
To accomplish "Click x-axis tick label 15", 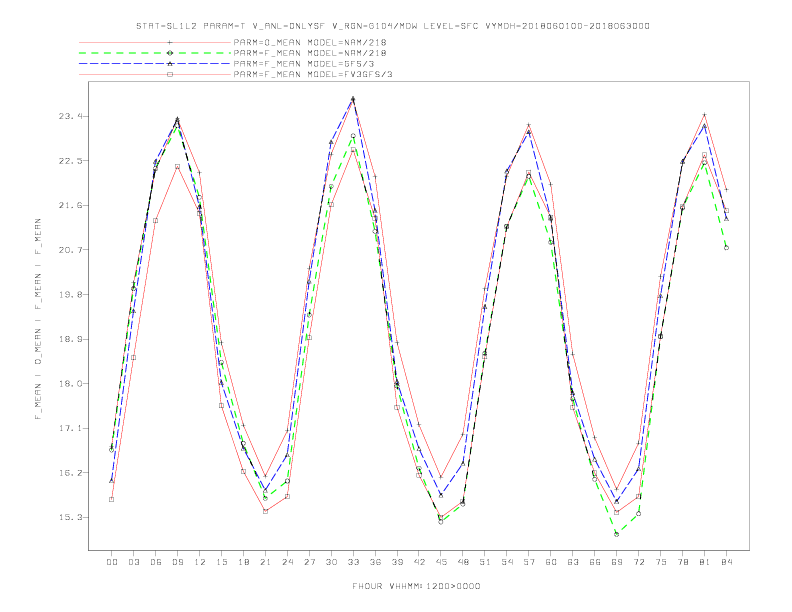I will [x=221, y=562].
